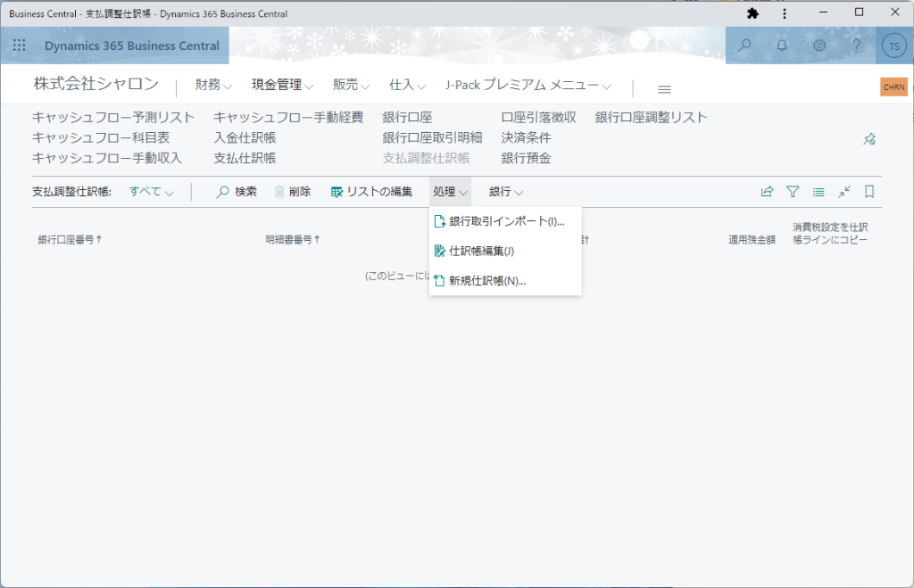Viewport: 914px width, 588px height.
Task: Click the bookmark icon in the toolbar
Action: [x=869, y=192]
